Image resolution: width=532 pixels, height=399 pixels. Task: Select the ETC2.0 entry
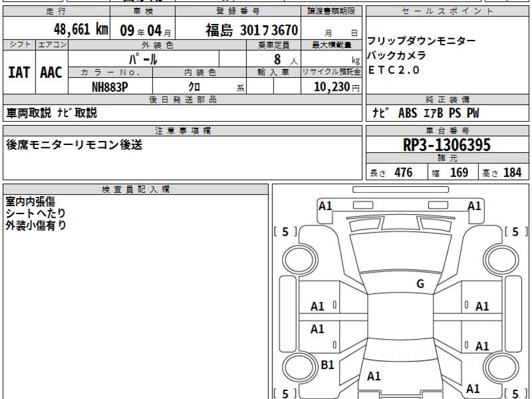coord(394,70)
